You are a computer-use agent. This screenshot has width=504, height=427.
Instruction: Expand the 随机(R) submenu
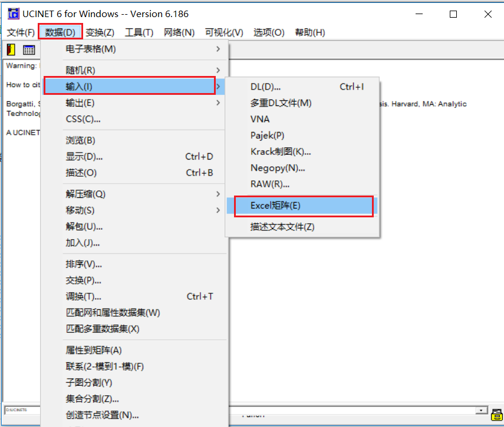(134, 70)
